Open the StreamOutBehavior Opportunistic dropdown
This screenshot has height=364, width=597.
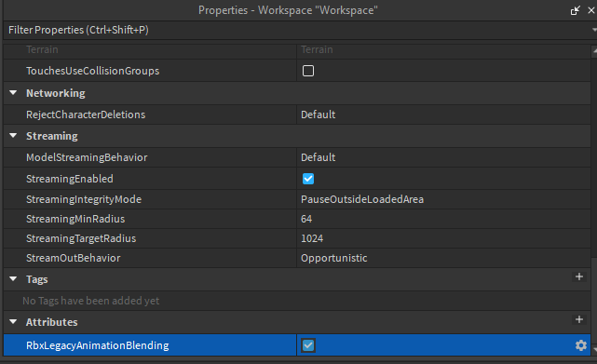point(443,258)
